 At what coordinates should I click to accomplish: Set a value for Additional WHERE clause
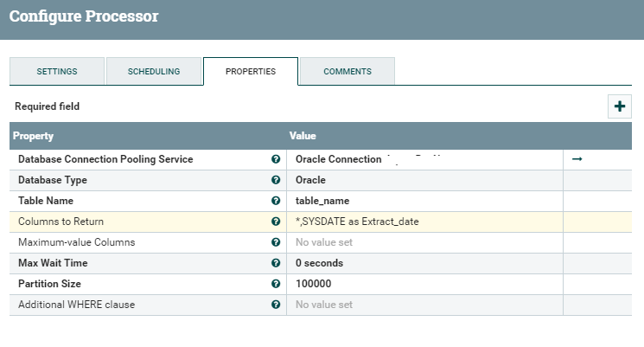(424, 305)
